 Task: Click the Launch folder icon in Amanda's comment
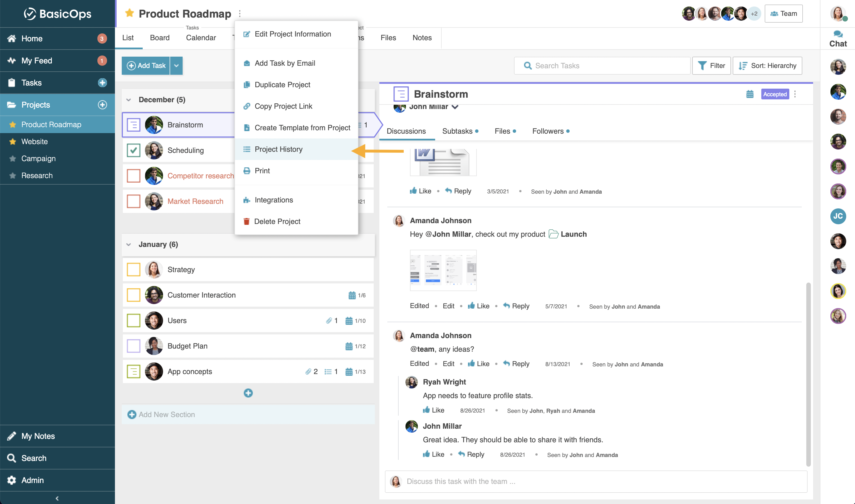[553, 234]
